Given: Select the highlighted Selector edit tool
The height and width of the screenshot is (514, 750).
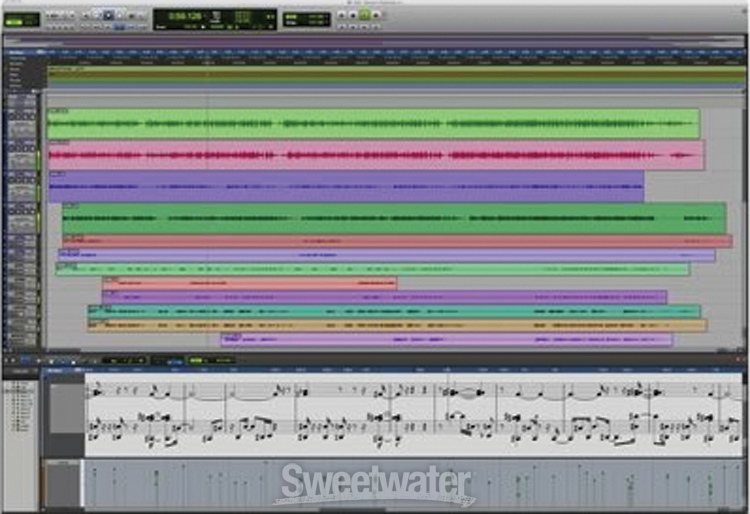Looking at the screenshot, I should tap(109, 15).
